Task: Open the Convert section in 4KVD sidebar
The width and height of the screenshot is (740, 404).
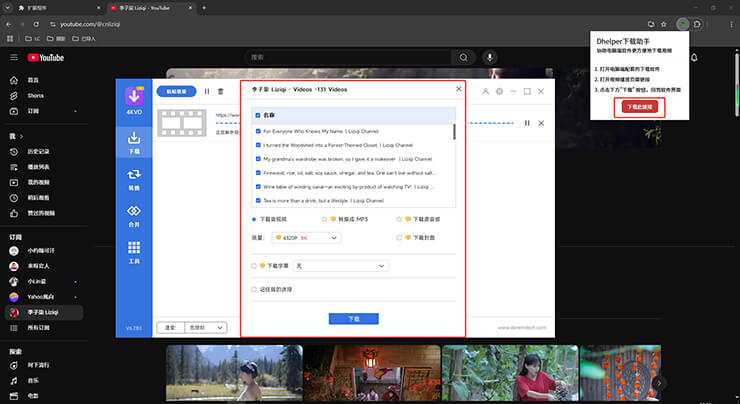Action: pos(134,179)
